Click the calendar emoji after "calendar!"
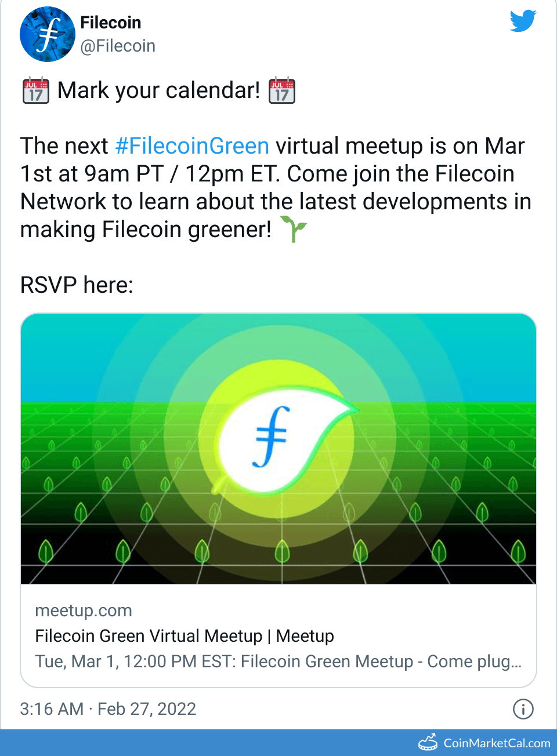 tap(282, 90)
